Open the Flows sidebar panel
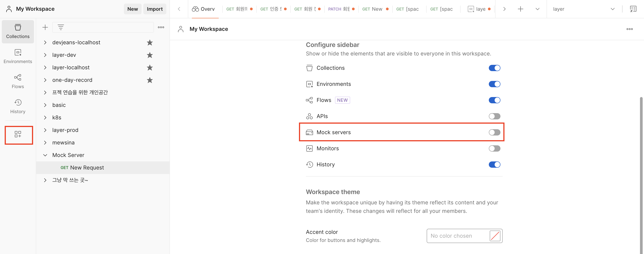644x254 pixels. pos(18,81)
